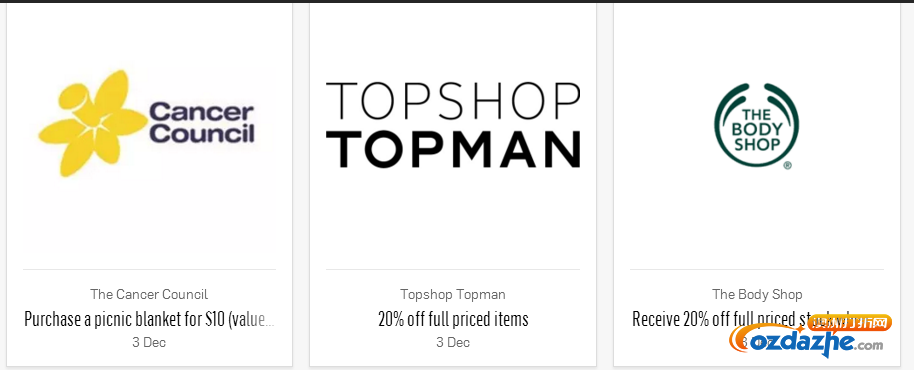Click the round green Body Shop logo

tap(756, 125)
